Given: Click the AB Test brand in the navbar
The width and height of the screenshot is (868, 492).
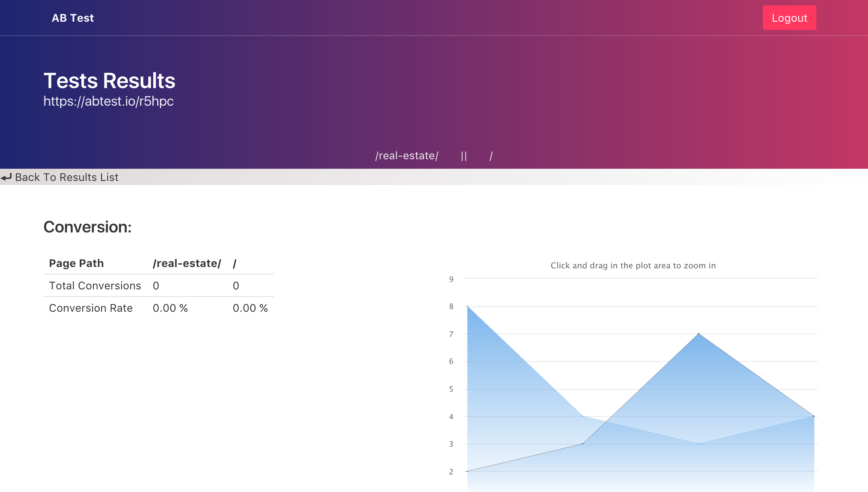Looking at the screenshot, I should pyautogui.click(x=73, y=18).
